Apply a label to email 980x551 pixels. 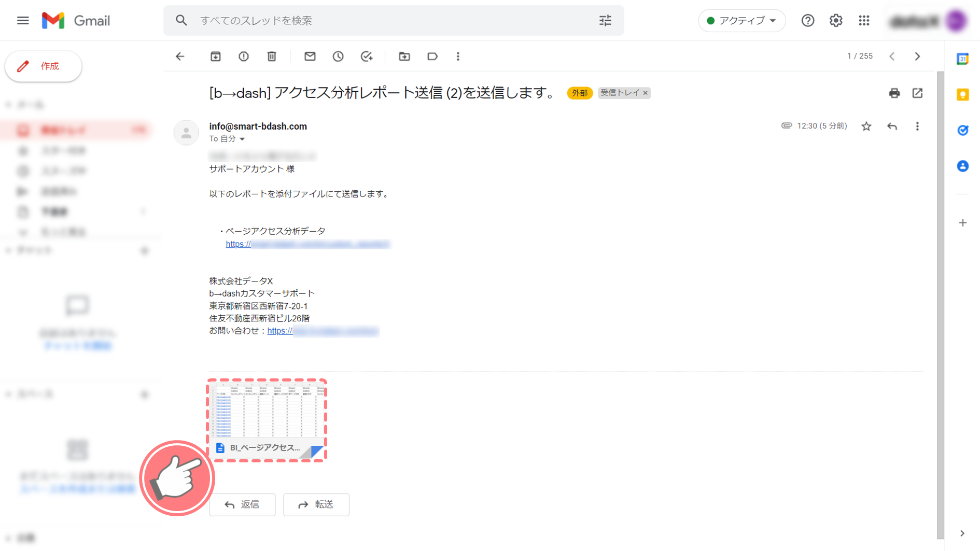(432, 56)
